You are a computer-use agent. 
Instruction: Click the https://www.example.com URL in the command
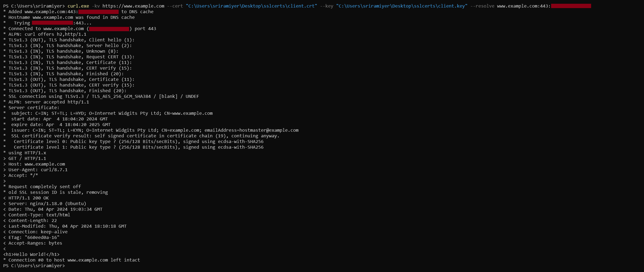click(x=133, y=6)
